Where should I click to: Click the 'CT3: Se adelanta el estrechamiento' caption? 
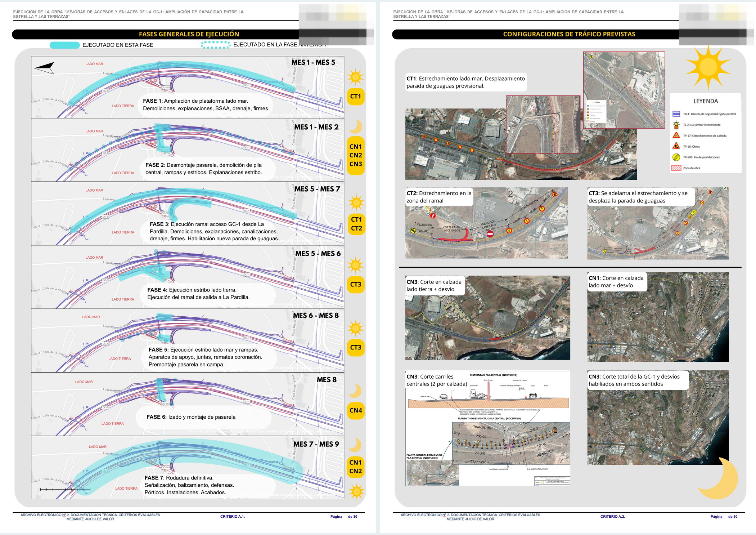pyautogui.click(x=638, y=197)
